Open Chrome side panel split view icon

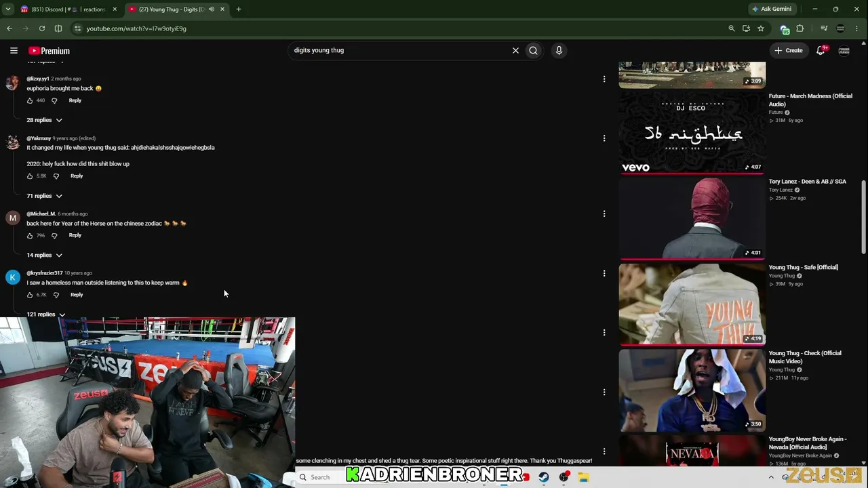point(58,28)
